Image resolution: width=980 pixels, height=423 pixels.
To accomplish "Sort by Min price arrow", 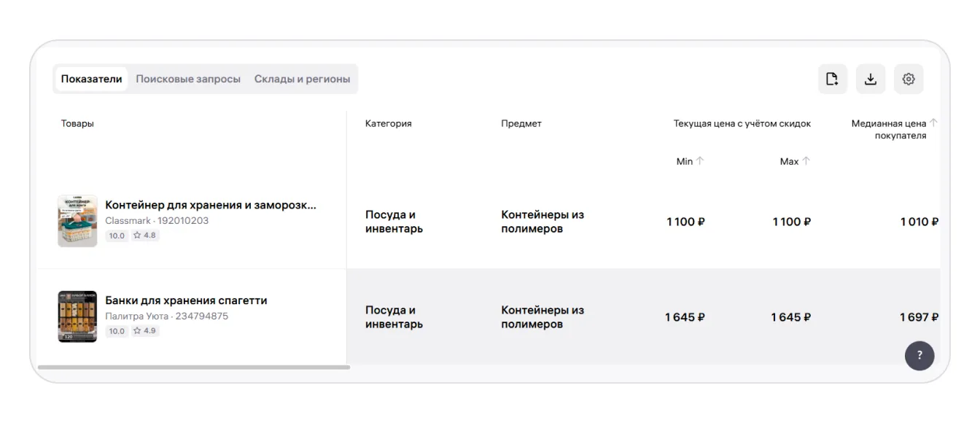I will (700, 161).
